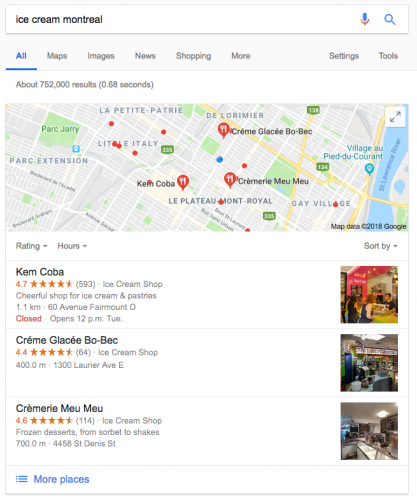The height and width of the screenshot is (500, 417).
Task: Open the Tools option
Action: (388, 56)
